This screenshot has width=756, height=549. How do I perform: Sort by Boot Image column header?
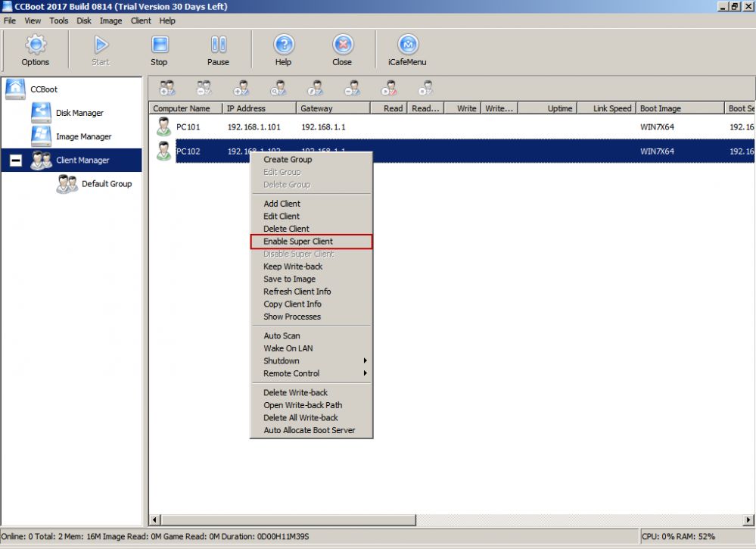[x=680, y=108]
